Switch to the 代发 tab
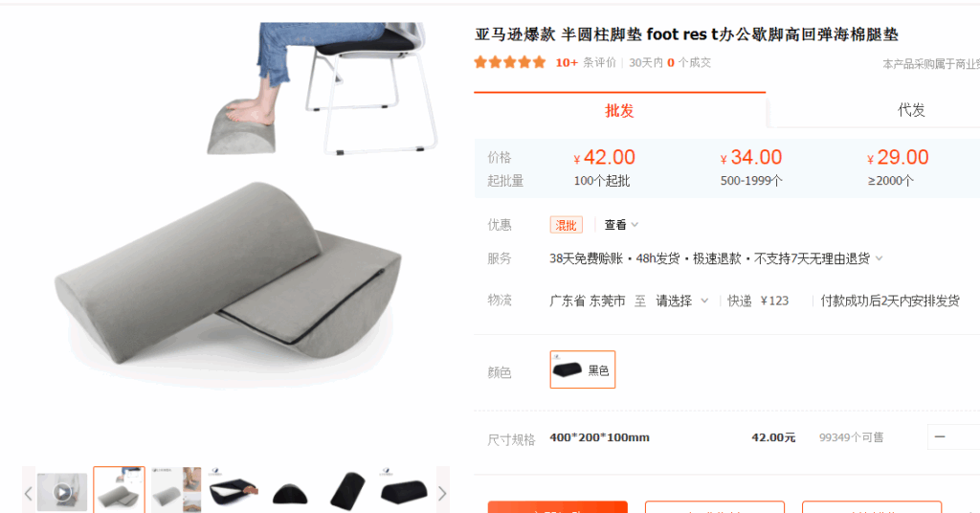 (x=911, y=111)
